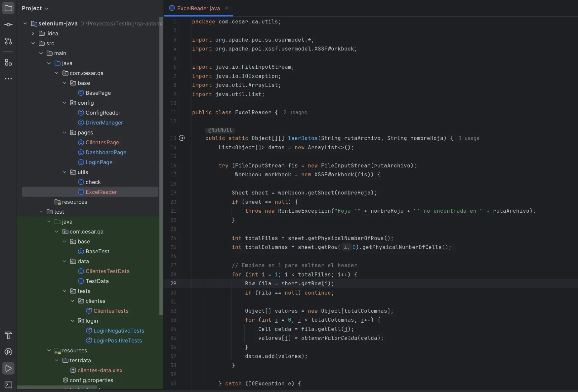578x392 pixels.
Task: Open the Build tool window
Action: tap(8, 336)
